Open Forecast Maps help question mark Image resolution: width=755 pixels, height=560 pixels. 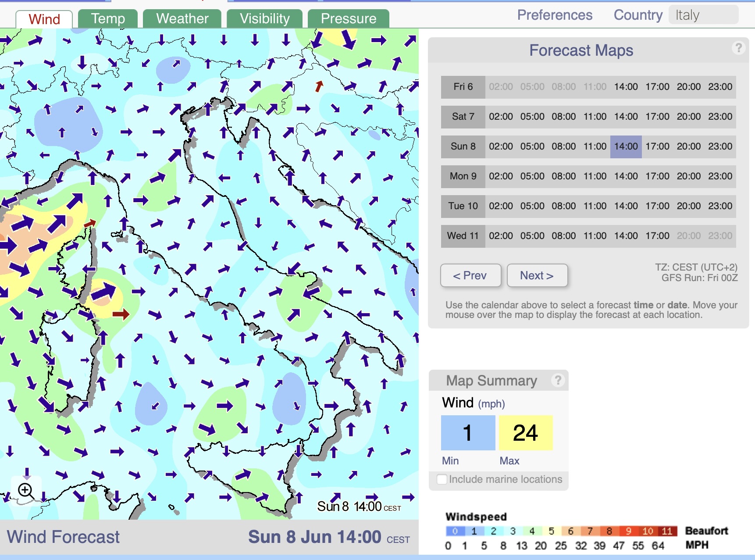[739, 47]
